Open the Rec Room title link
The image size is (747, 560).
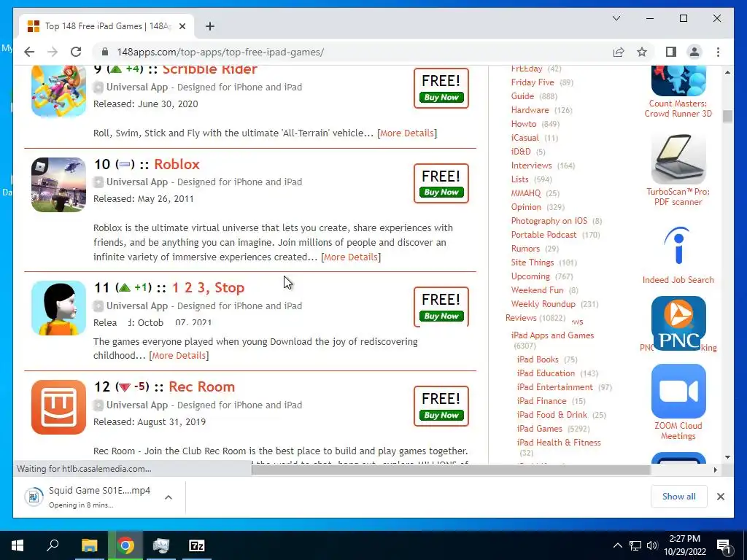click(201, 386)
